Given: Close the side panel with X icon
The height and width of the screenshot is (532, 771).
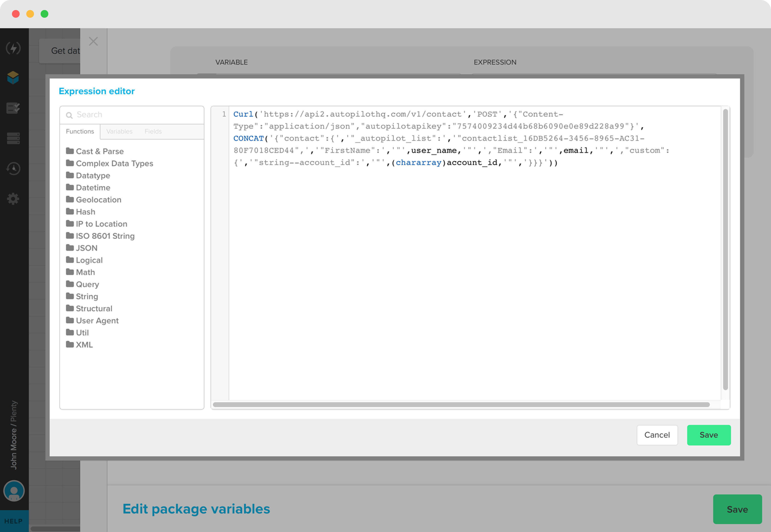Looking at the screenshot, I should click(93, 41).
